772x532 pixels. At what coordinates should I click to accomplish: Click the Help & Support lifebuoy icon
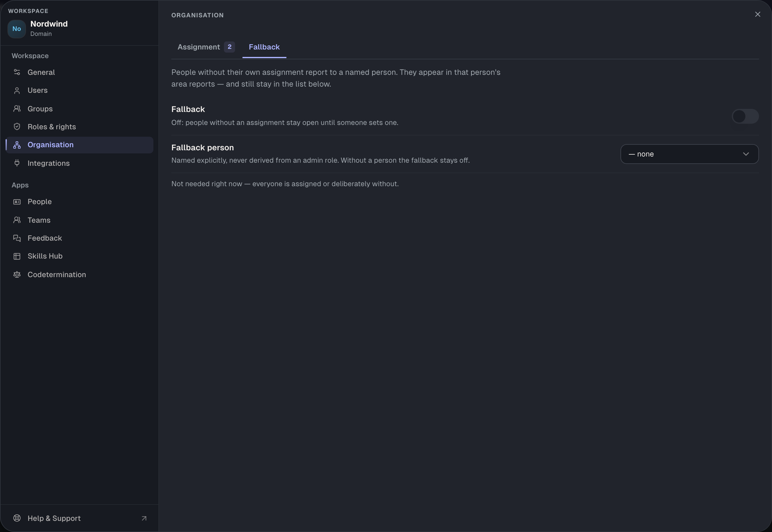(17, 518)
